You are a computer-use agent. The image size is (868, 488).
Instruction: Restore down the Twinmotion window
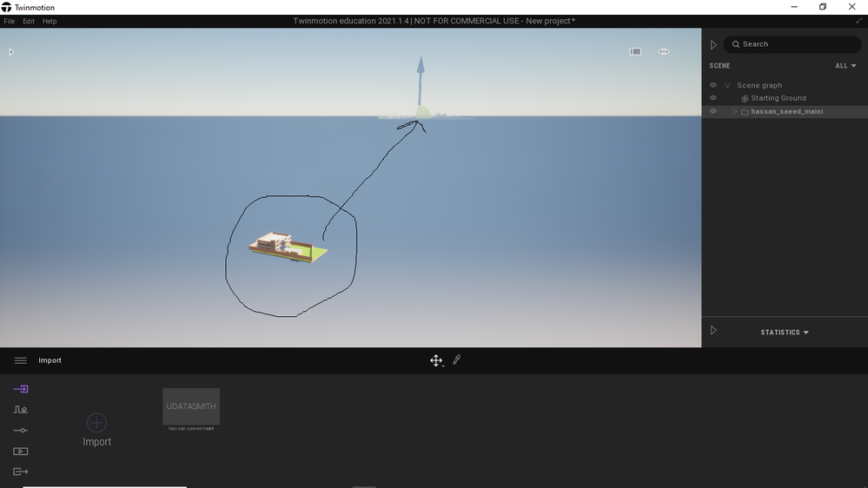(x=823, y=7)
